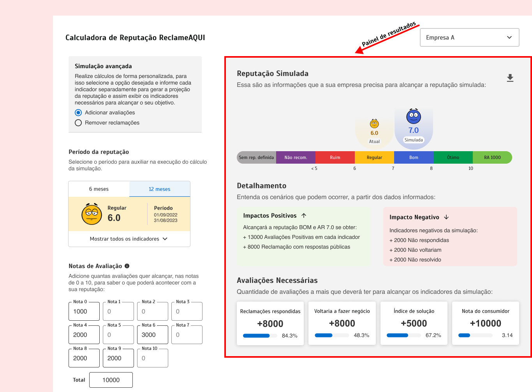This screenshot has width=532, height=392.
Task: Click the Nota 5 input field
Action: [118, 335]
